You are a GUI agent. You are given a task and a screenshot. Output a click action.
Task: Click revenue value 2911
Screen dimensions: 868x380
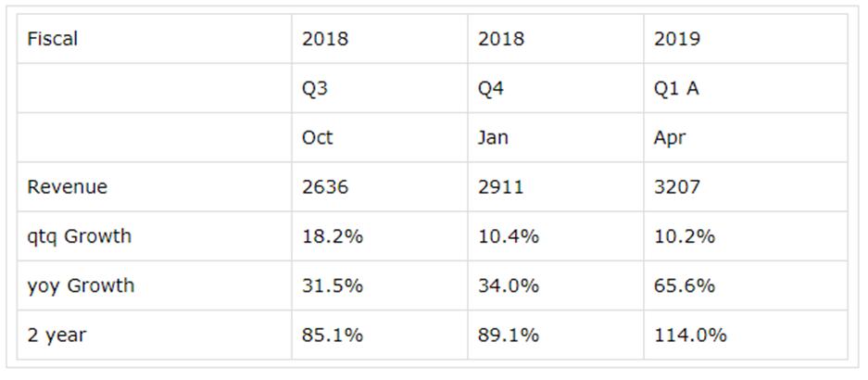[x=501, y=187]
